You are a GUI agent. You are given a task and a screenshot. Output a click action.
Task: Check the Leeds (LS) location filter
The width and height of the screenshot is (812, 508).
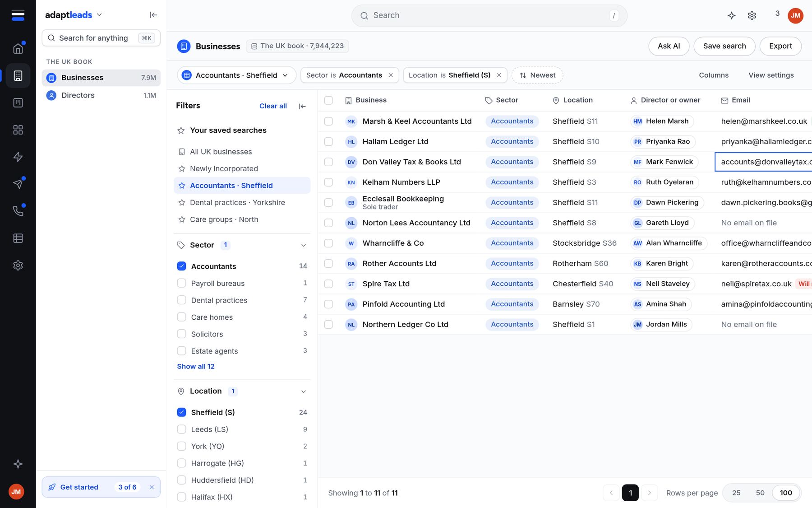pos(181,429)
